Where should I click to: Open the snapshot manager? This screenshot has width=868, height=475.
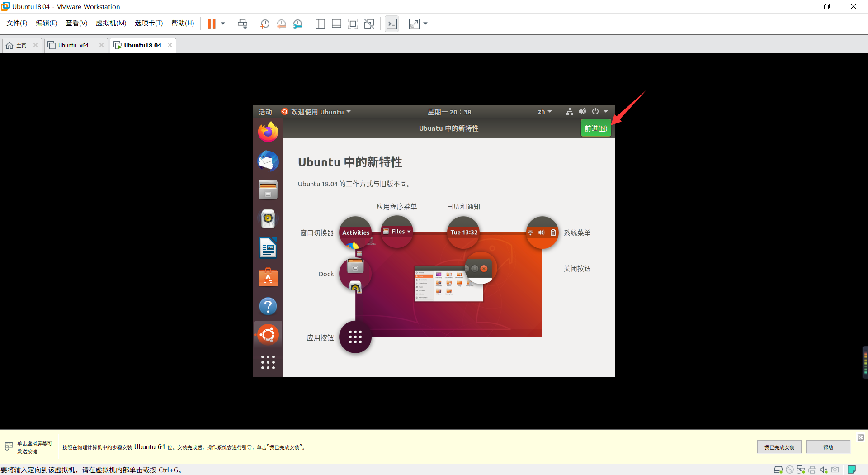(x=297, y=24)
